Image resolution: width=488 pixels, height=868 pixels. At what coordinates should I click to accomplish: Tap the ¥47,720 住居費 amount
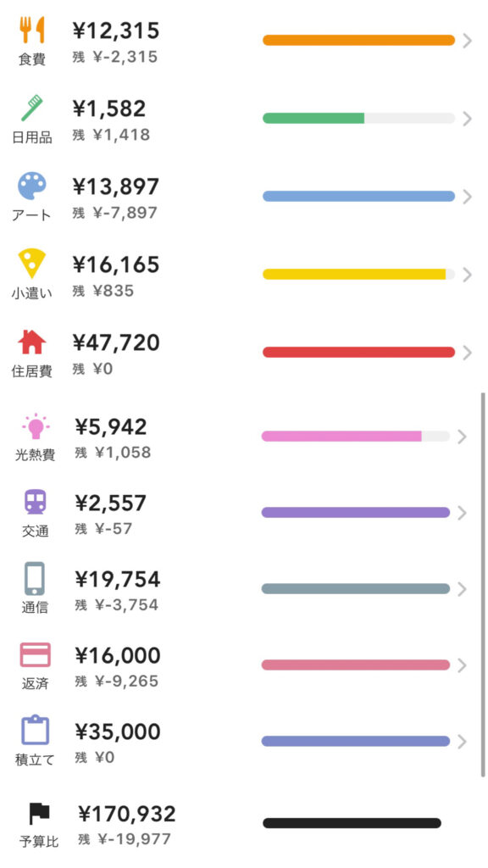click(116, 343)
